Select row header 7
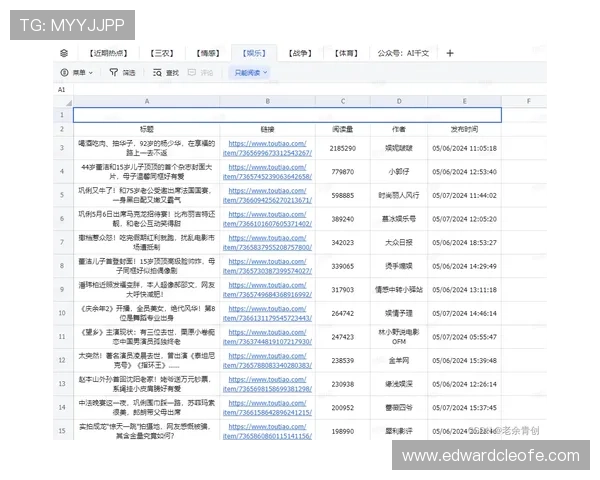Image resolution: width=600 pixels, height=480 pixels. tap(62, 242)
